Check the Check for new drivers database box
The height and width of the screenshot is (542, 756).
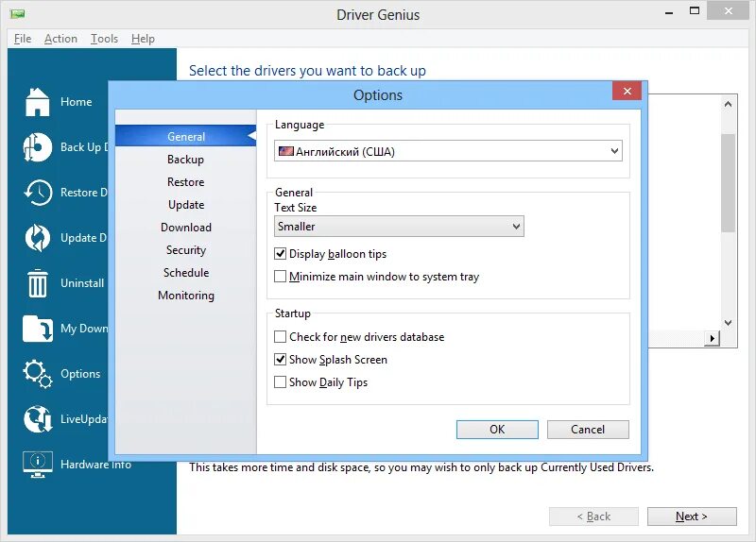point(280,336)
